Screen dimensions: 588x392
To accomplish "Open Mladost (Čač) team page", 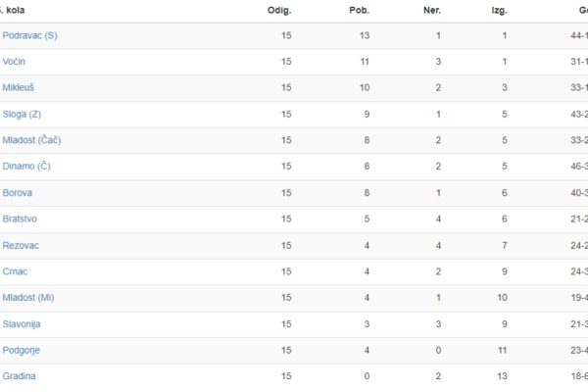I will 31,140.
